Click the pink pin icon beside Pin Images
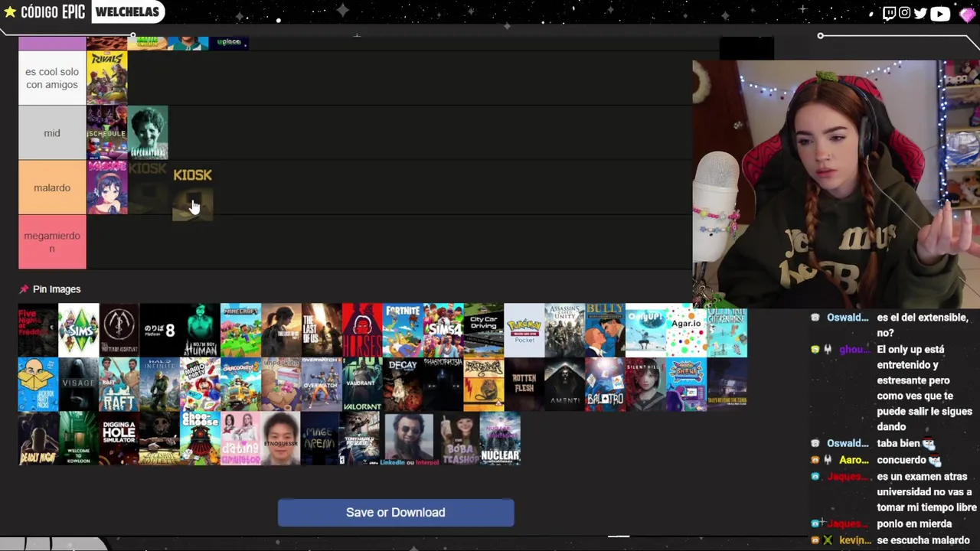This screenshot has width=980, height=551. [24, 289]
